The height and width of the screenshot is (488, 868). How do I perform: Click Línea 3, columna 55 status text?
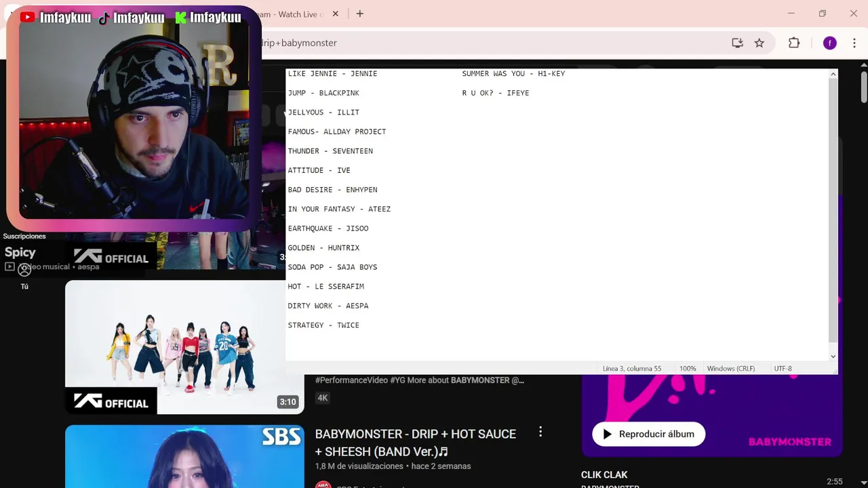point(632,369)
